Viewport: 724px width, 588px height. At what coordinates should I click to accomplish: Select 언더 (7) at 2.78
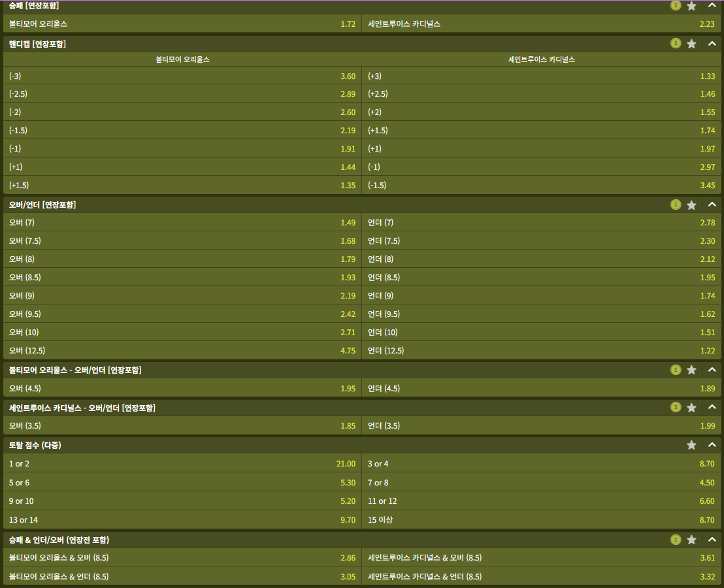542,222
